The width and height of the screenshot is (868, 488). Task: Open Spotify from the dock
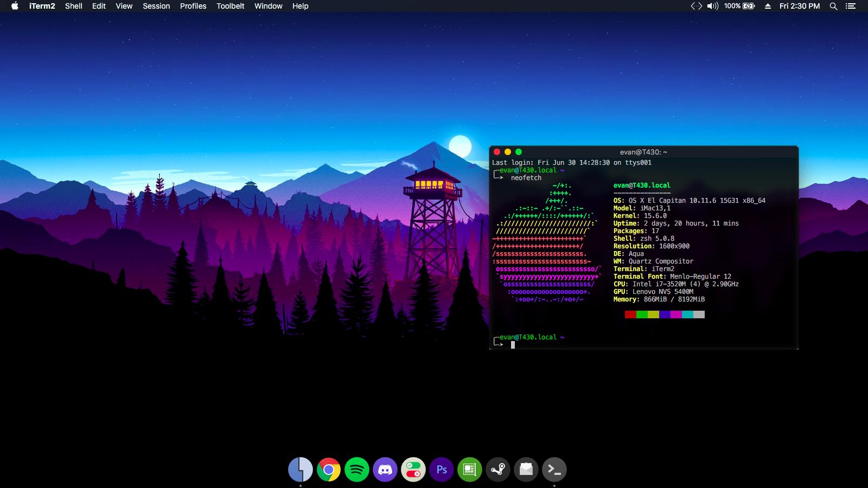point(357,469)
